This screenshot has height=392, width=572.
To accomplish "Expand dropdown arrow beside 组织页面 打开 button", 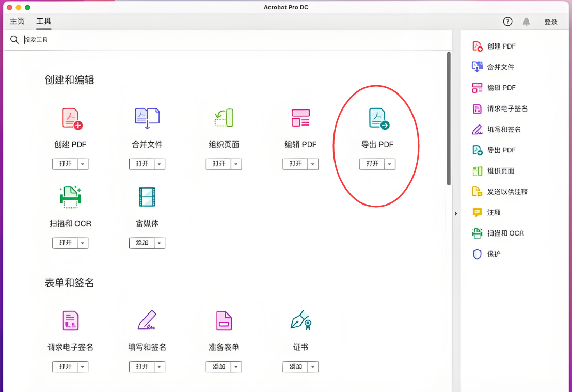I will (x=236, y=164).
